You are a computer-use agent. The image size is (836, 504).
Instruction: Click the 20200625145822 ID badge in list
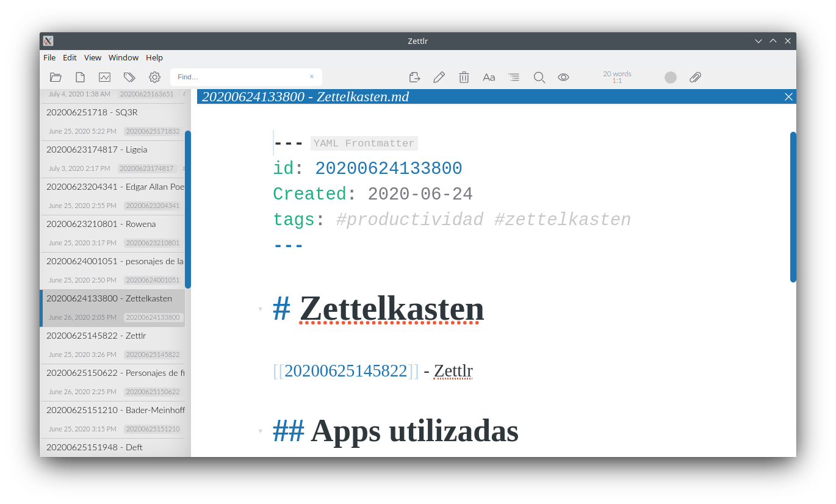point(153,355)
